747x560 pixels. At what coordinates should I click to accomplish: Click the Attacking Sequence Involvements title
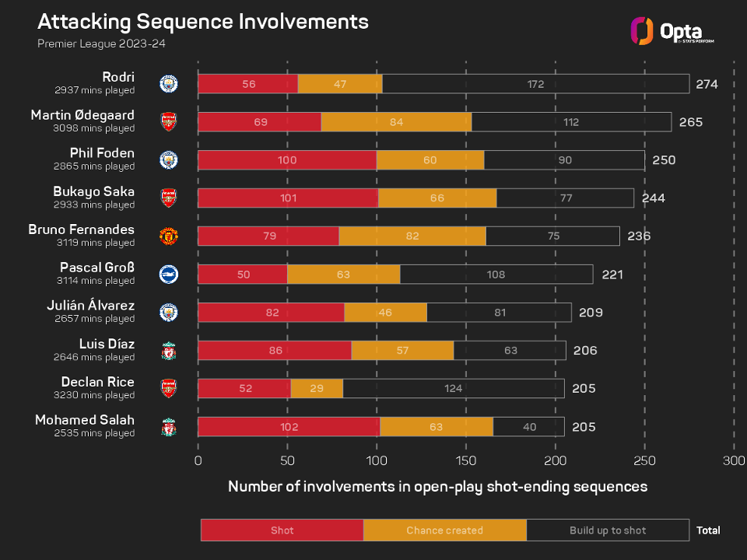click(203, 21)
